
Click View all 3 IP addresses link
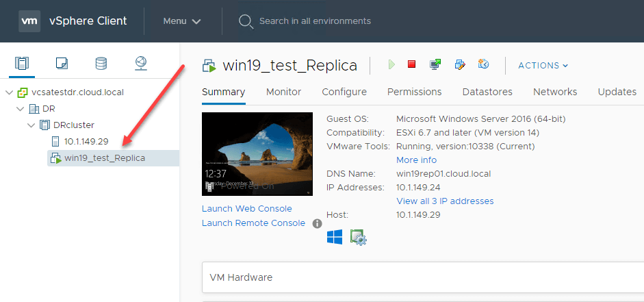(445, 201)
